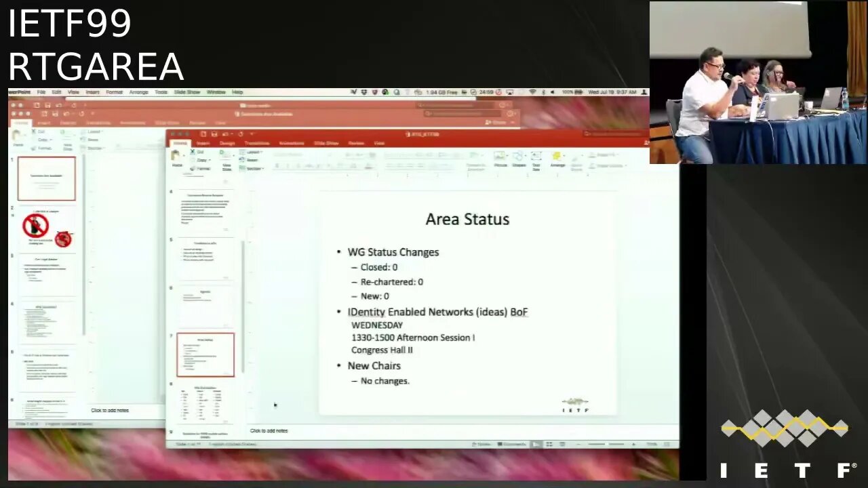Select slide 2 thumbnail in back window

point(46,228)
